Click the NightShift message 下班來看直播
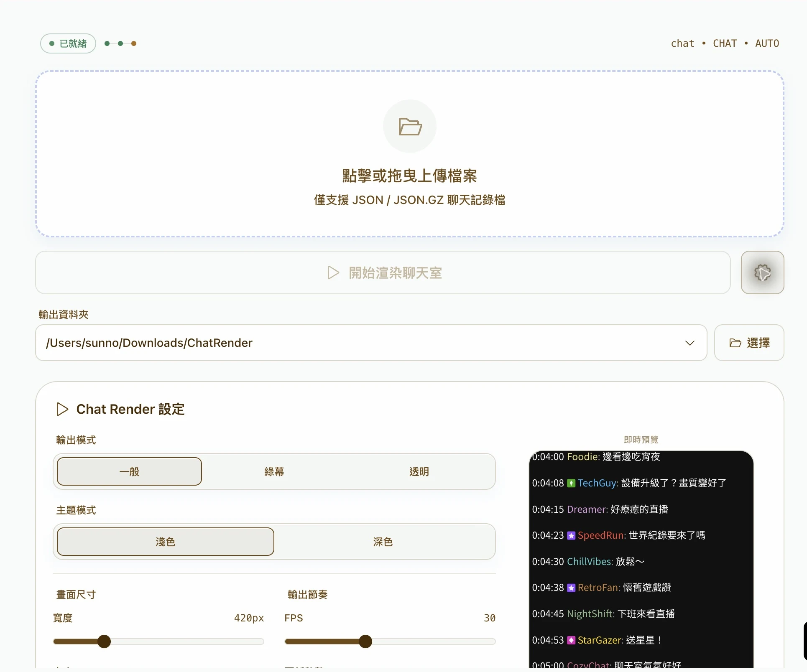 click(x=646, y=614)
